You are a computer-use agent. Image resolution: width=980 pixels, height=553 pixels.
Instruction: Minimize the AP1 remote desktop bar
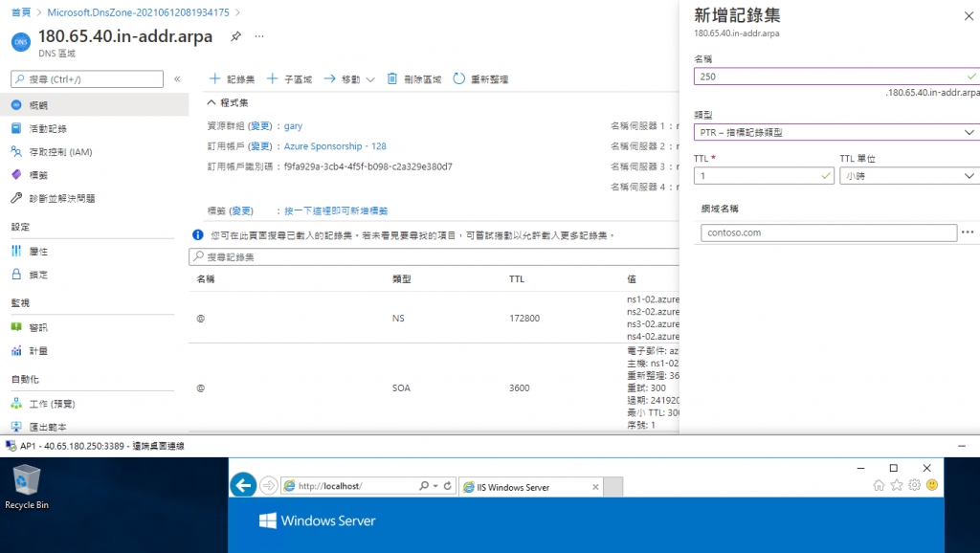[961, 446]
